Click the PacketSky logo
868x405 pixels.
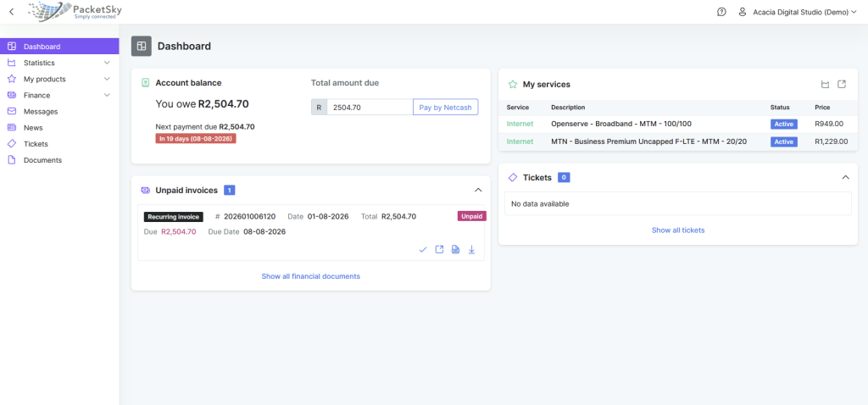pos(75,12)
